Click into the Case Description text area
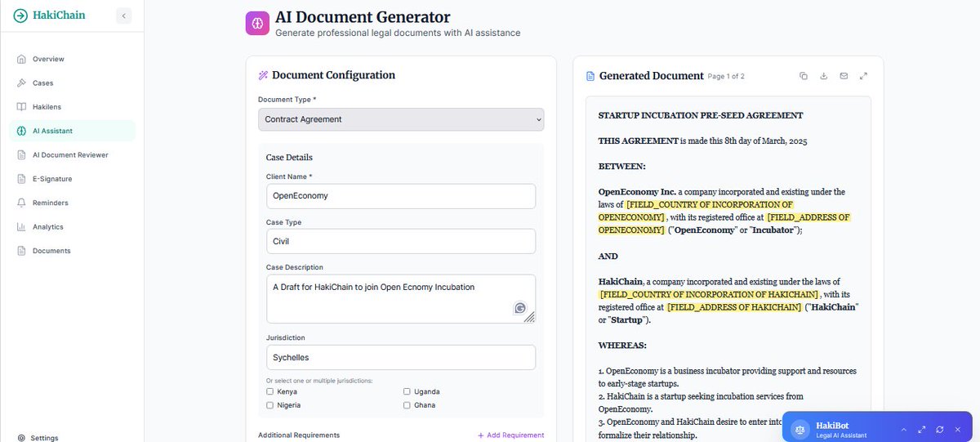Viewport: 980px width, 442px height. [401, 298]
